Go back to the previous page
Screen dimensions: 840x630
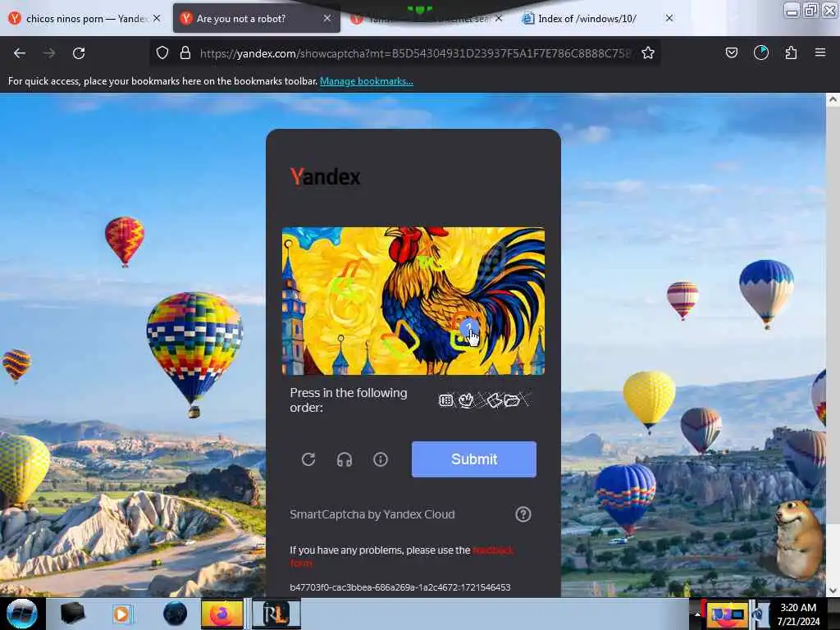pos(20,53)
